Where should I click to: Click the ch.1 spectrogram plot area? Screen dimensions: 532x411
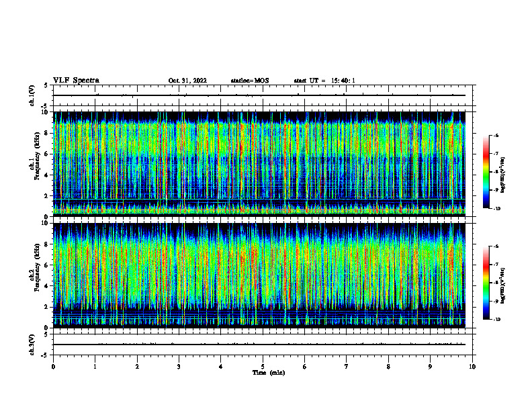(x=259, y=164)
